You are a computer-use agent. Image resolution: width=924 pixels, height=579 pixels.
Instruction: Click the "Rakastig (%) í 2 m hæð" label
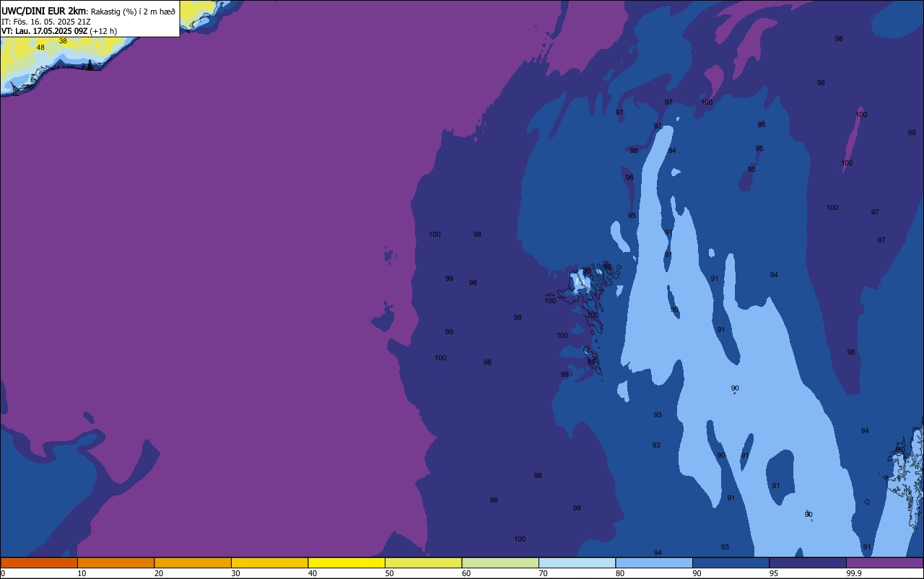(x=133, y=12)
